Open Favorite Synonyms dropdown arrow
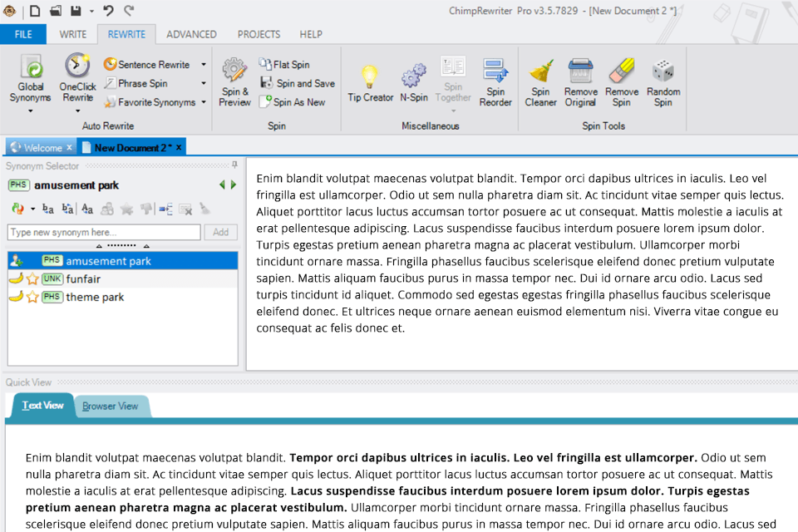This screenshot has height=532, width=798. pyautogui.click(x=204, y=101)
